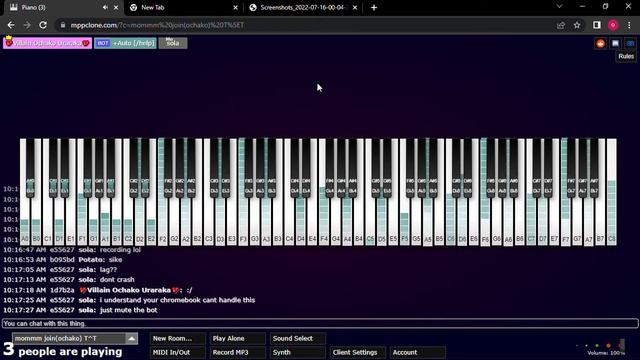Viewport: 640px width, 360px height.
Task: View site information via the lock icon
Action: point(62,25)
